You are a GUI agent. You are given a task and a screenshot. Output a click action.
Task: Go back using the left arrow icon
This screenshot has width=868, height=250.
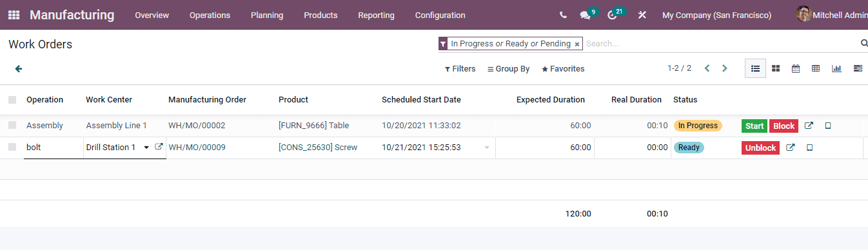click(x=19, y=68)
